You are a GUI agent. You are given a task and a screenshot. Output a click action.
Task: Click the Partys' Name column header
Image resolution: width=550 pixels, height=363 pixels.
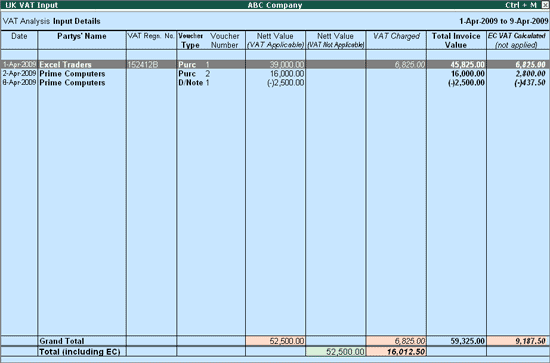pyautogui.click(x=82, y=36)
